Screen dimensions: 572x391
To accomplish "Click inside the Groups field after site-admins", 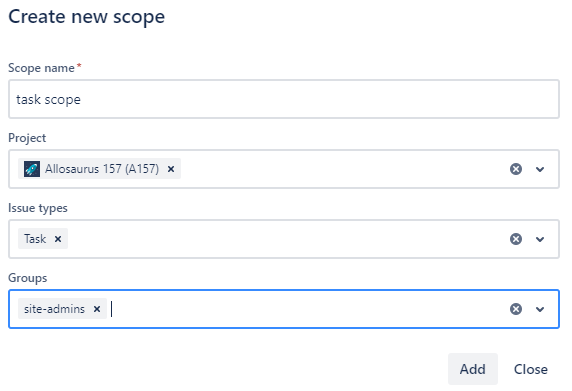I will pos(306,309).
